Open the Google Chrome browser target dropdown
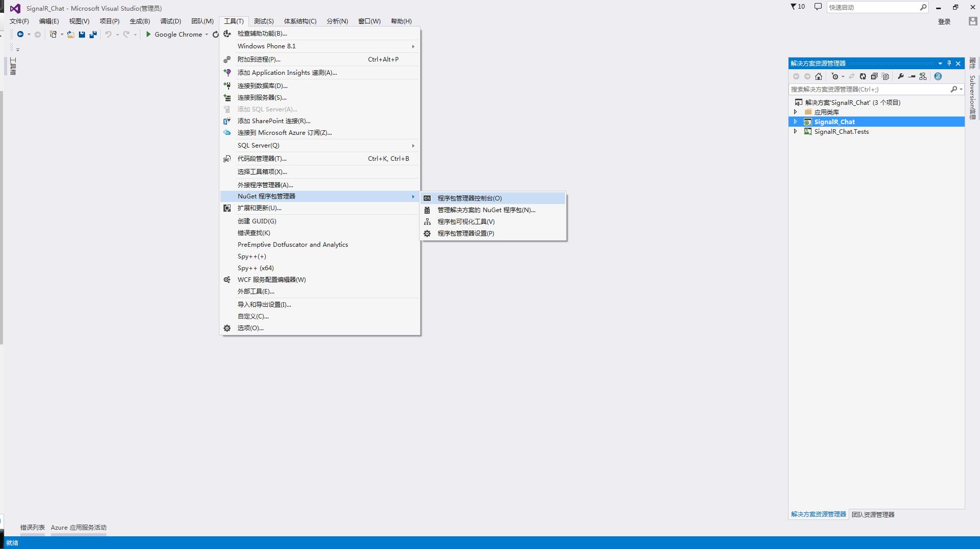The image size is (980, 549). click(207, 35)
